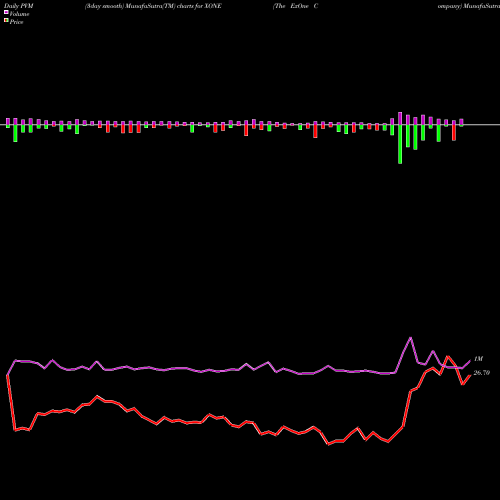
Task: Select the 'Price' legend label
Action: (x=16, y=22)
